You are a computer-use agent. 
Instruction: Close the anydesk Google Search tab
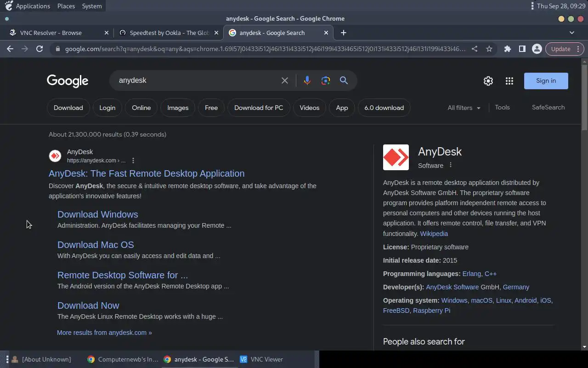point(326,33)
